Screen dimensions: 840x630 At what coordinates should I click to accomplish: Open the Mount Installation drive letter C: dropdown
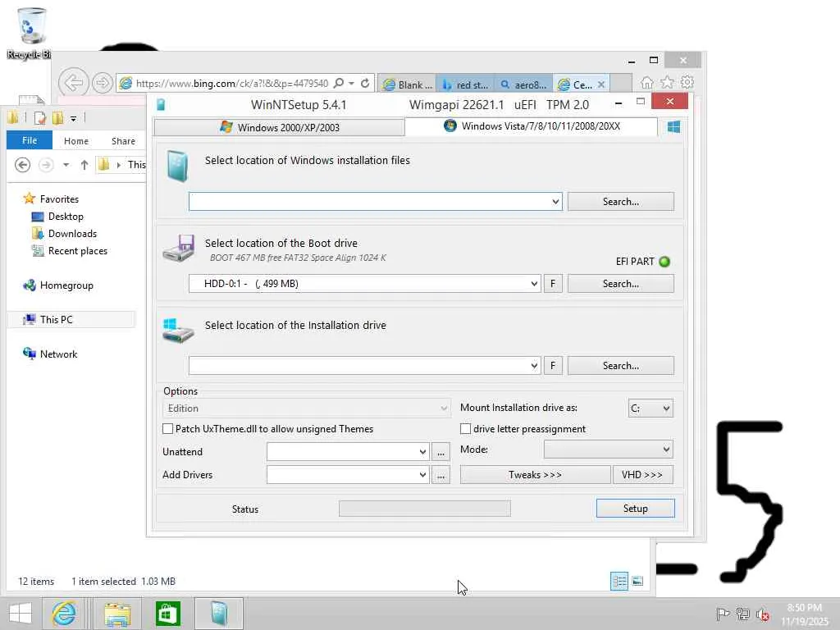coord(651,409)
